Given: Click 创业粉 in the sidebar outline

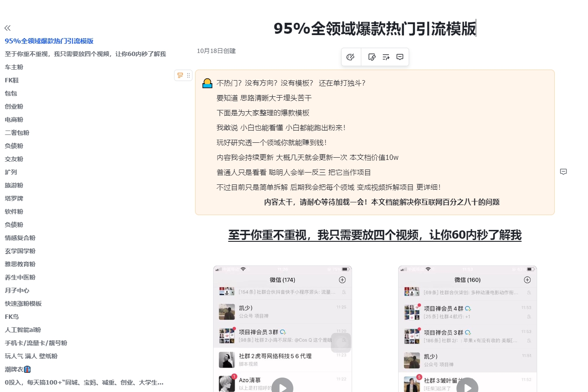Looking at the screenshot, I should coord(14,106).
